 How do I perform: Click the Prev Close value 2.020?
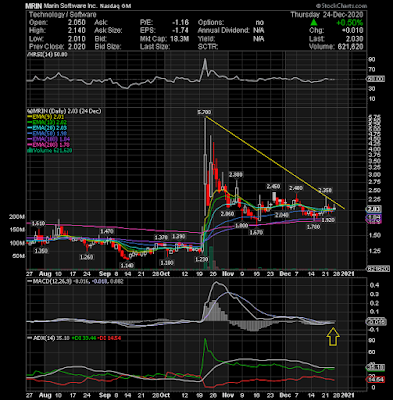(76, 47)
